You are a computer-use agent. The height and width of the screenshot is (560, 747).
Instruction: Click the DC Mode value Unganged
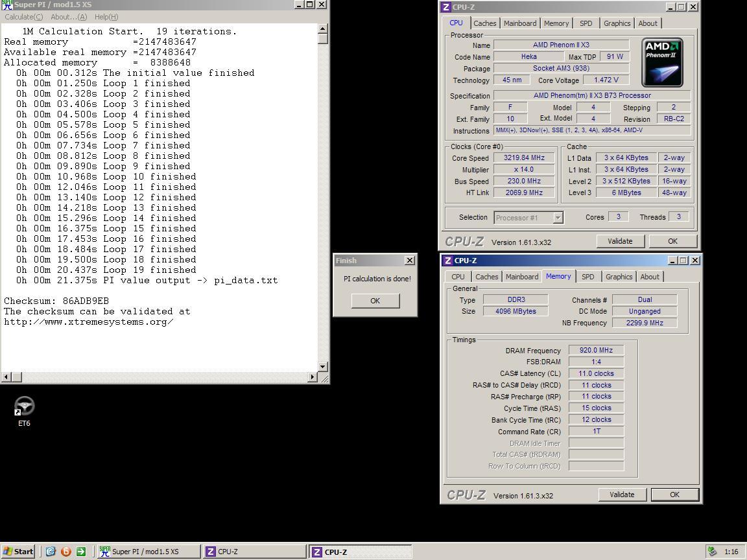click(x=645, y=311)
